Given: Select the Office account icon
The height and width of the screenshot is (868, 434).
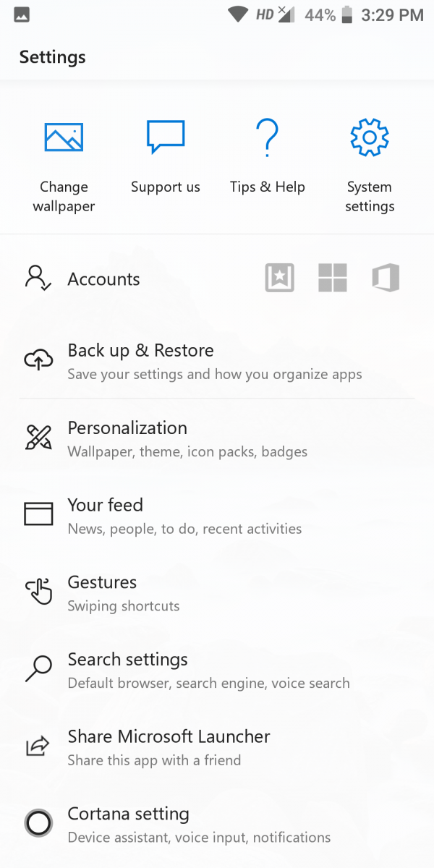Looking at the screenshot, I should (x=386, y=277).
